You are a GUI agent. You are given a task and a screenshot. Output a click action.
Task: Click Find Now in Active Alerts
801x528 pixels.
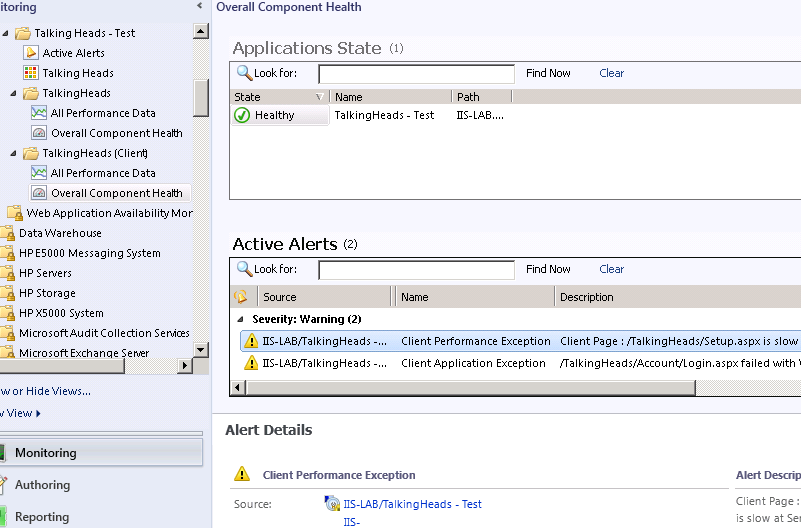(548, 269)
